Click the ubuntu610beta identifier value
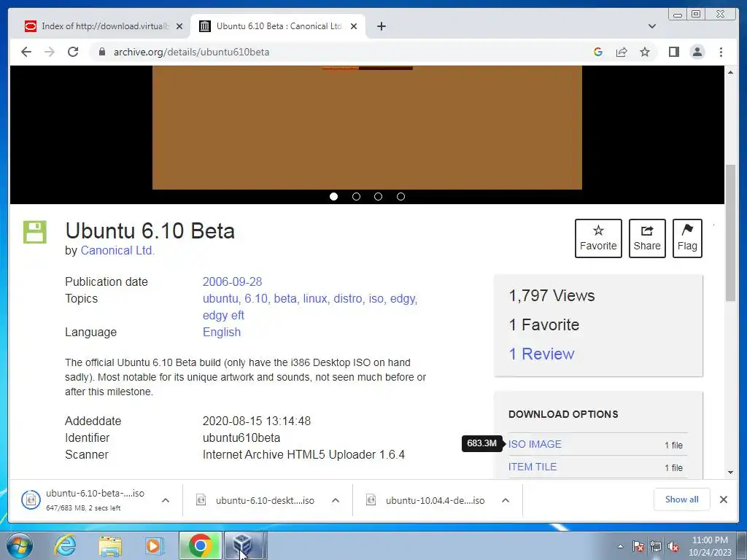The height and width of the screenshot is (560, 747). pyautogui.click(x=241, y=438)
